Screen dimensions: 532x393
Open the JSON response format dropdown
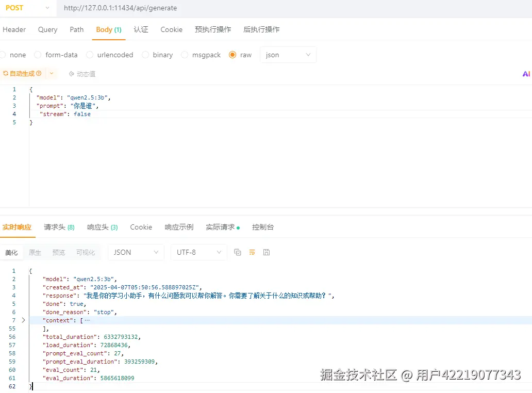coord(136,252)
